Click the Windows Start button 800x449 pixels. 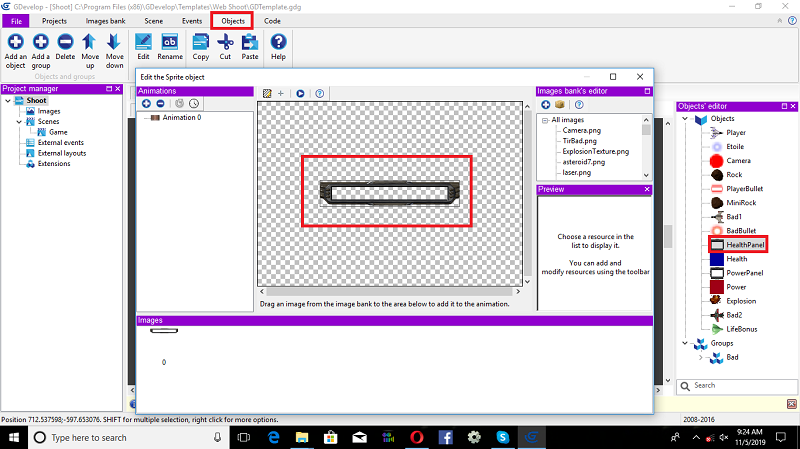pos(14,437)
